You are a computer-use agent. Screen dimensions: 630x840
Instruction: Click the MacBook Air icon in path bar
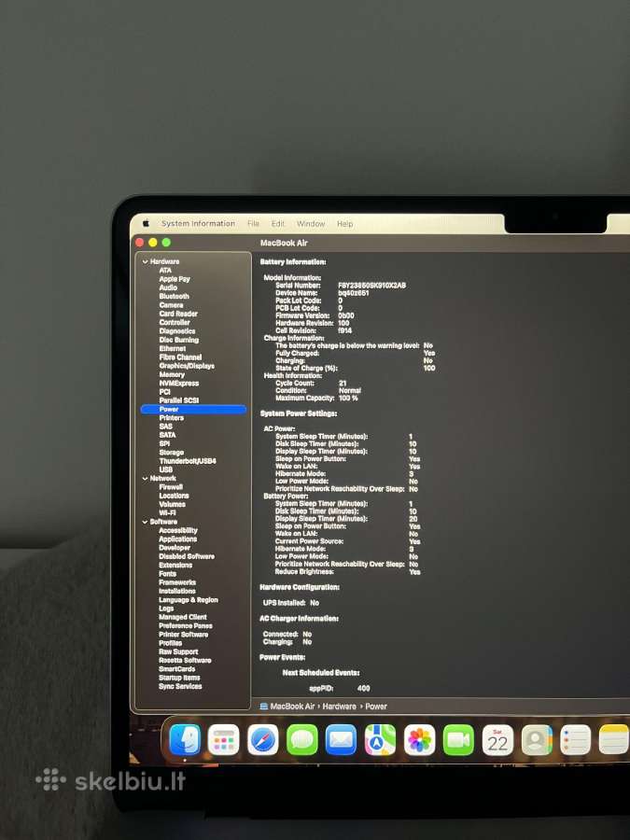[263, 707]
